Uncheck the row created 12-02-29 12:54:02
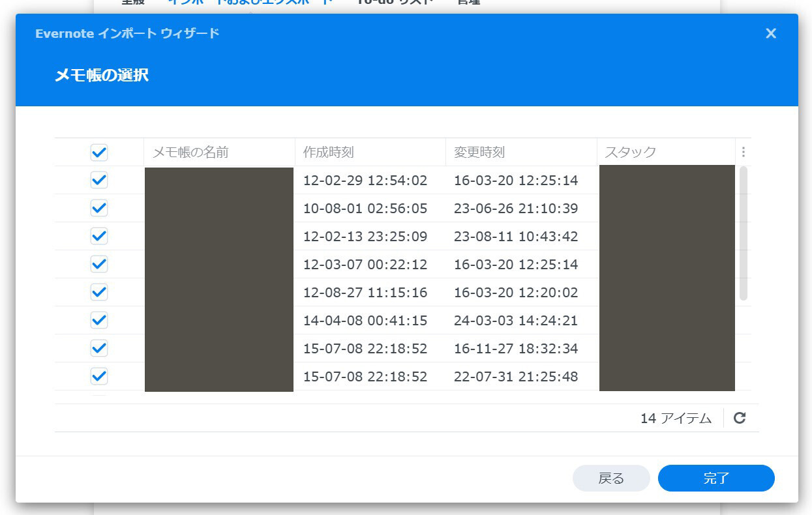 tap(99, 180)
